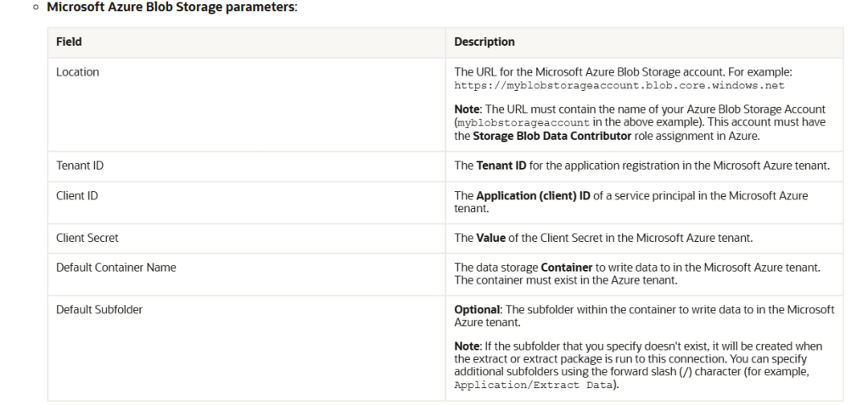Click the 'Field' column header
The image size is (868, 405).
[x=69, y=42]
